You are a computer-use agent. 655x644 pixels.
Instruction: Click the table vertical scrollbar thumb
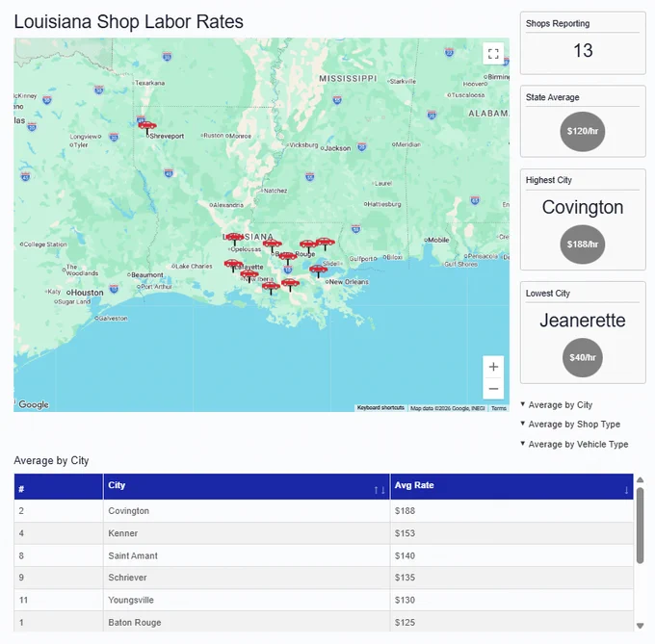click(x=640, y=525)
